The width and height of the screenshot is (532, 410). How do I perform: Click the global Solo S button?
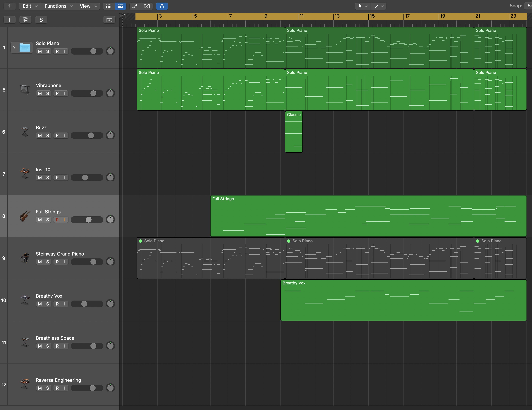41,20
